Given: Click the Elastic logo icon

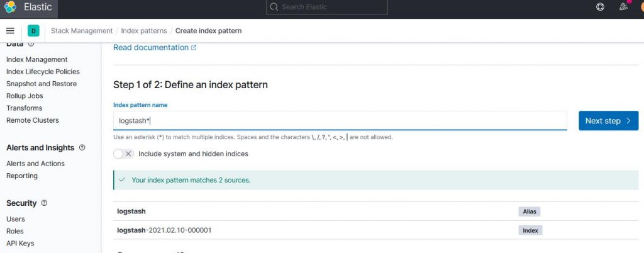Looking at the screenshot, I should point(10,7).
